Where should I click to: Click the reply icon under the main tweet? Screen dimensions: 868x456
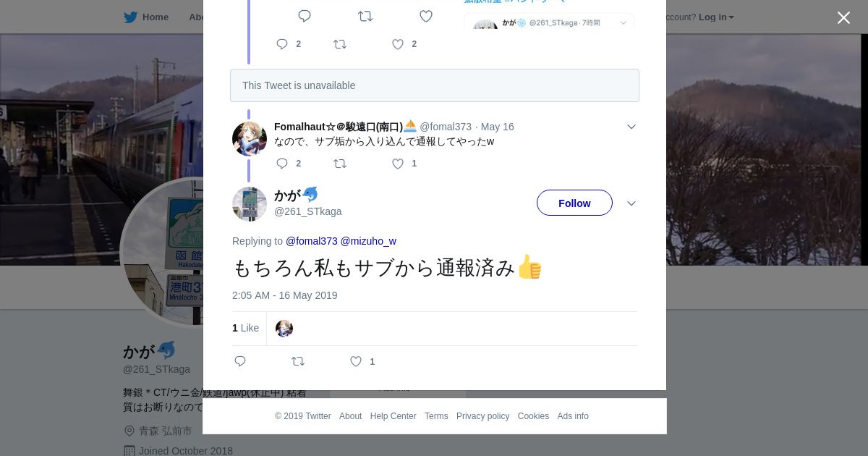click(x=240, y=361)
